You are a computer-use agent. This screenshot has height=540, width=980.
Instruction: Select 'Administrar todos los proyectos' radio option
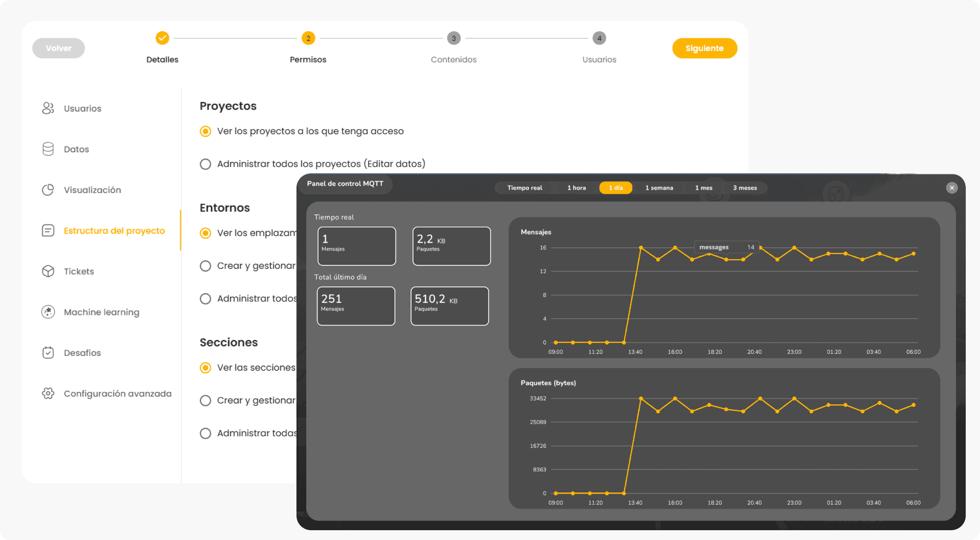[206, 164]
